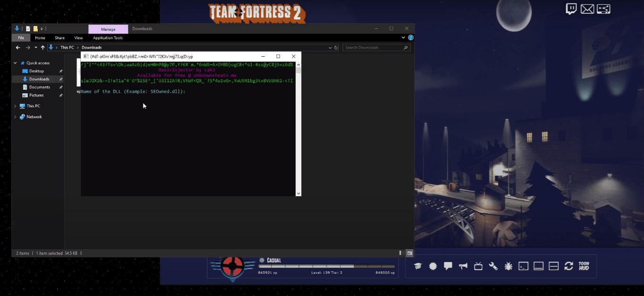Click the pin icon beside Documents
The width and height of the screenshot is (644, 296).
pyautogui.click(x=60, y=87)
